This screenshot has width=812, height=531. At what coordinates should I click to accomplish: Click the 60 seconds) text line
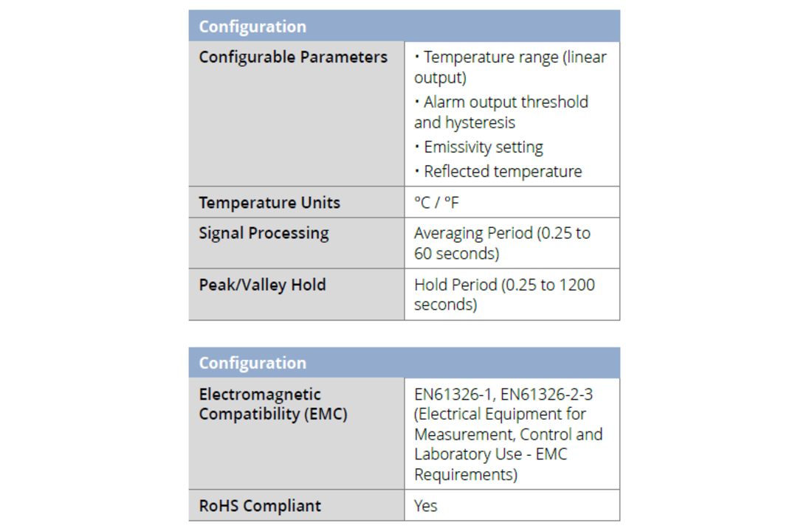[457, 254]
